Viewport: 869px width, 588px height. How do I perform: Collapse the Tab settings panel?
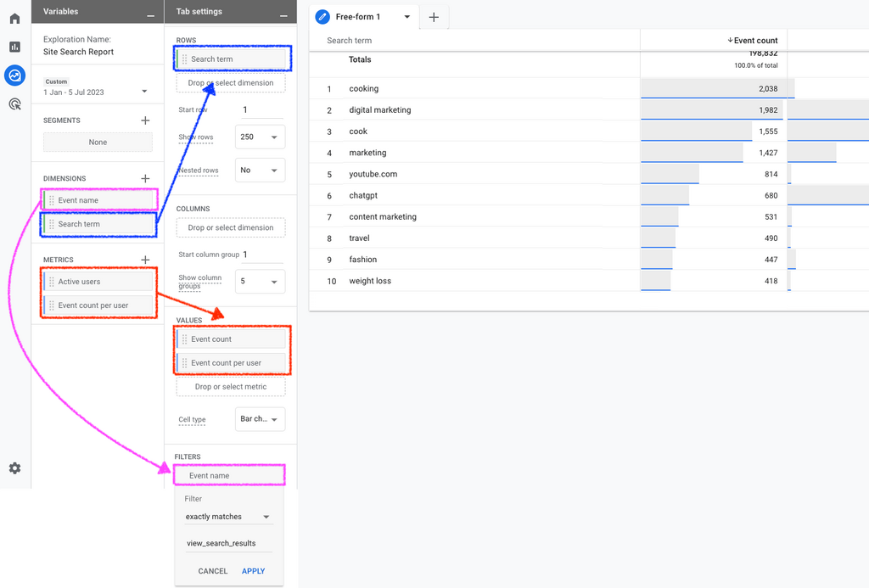coord(283,13)
